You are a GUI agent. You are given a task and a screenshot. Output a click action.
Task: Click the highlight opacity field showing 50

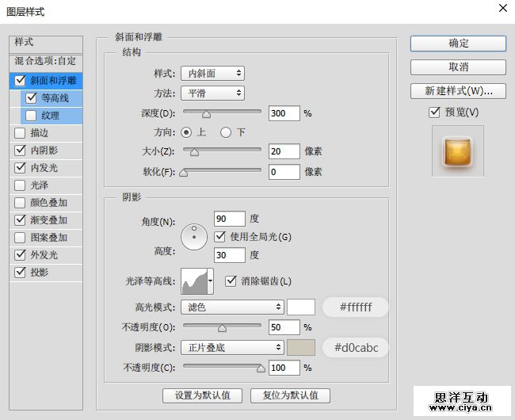pos(284,327)
